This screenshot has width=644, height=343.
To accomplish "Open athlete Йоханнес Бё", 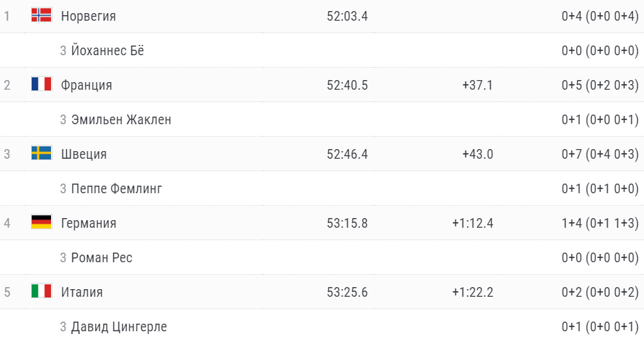I will [x=108, y=50].
